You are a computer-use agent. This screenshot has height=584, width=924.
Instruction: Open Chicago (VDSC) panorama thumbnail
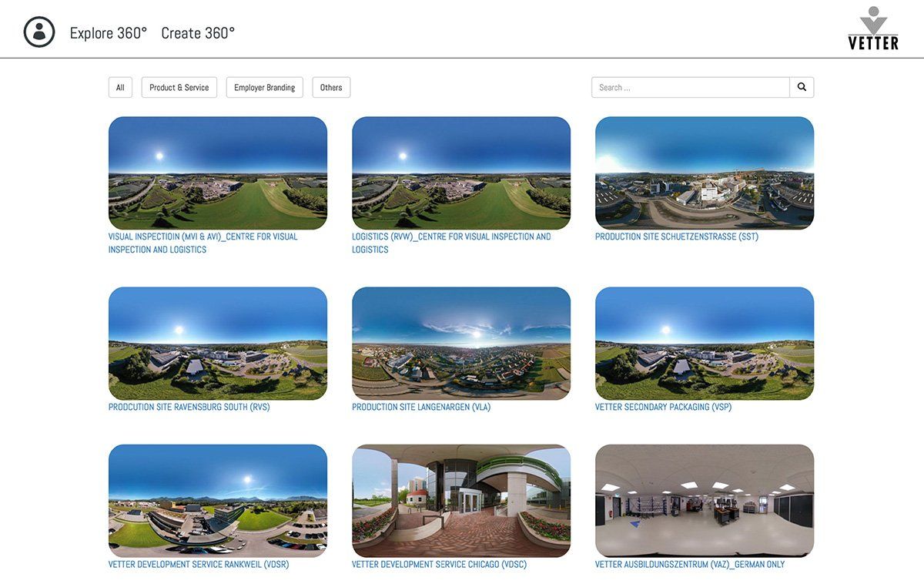coord(461,501)
